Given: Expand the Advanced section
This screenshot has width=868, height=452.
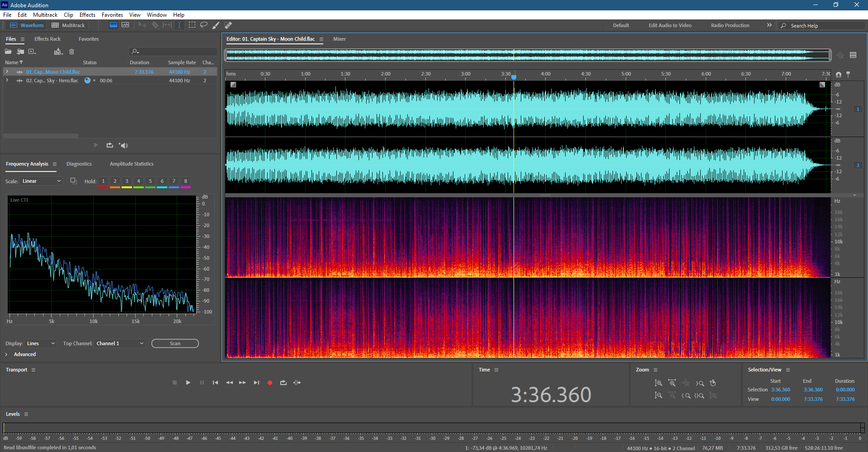Looking at the screenshot, I should [6, 354].
